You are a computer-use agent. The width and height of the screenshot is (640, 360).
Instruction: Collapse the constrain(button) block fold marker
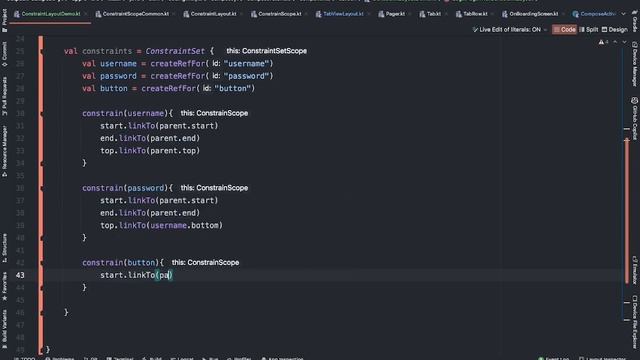coord(42,263)
